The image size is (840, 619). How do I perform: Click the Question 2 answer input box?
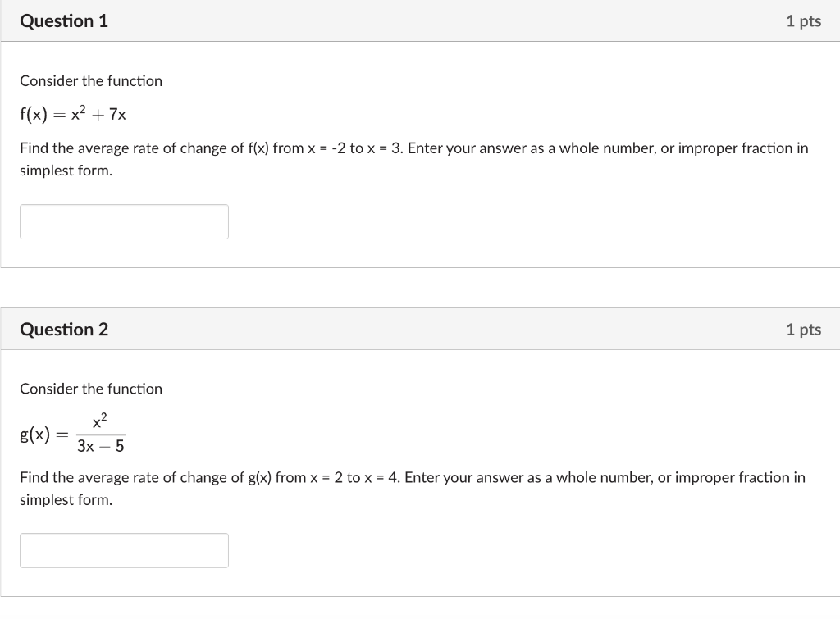(x=124, y=550)
